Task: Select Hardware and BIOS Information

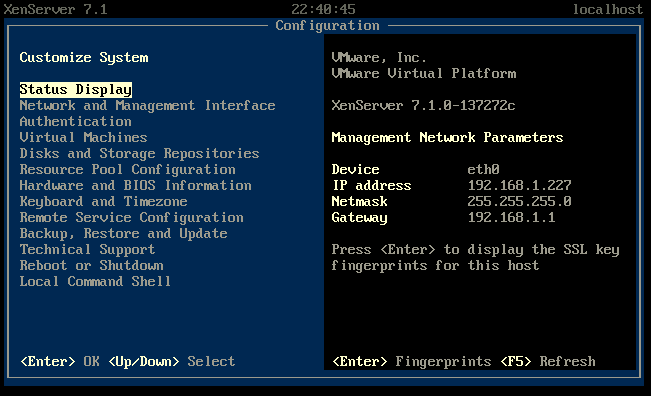Action: (x=135, y=186)
